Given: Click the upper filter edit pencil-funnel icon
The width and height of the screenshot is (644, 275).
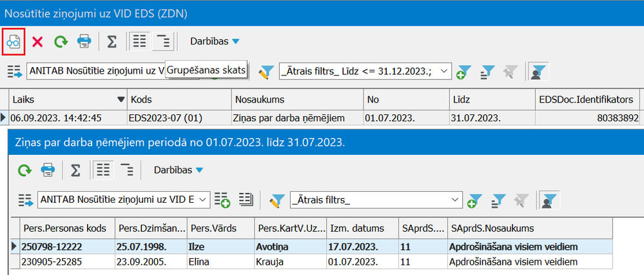Looking at the screenshot, I should pyautogui.click(x=266, y=72).
